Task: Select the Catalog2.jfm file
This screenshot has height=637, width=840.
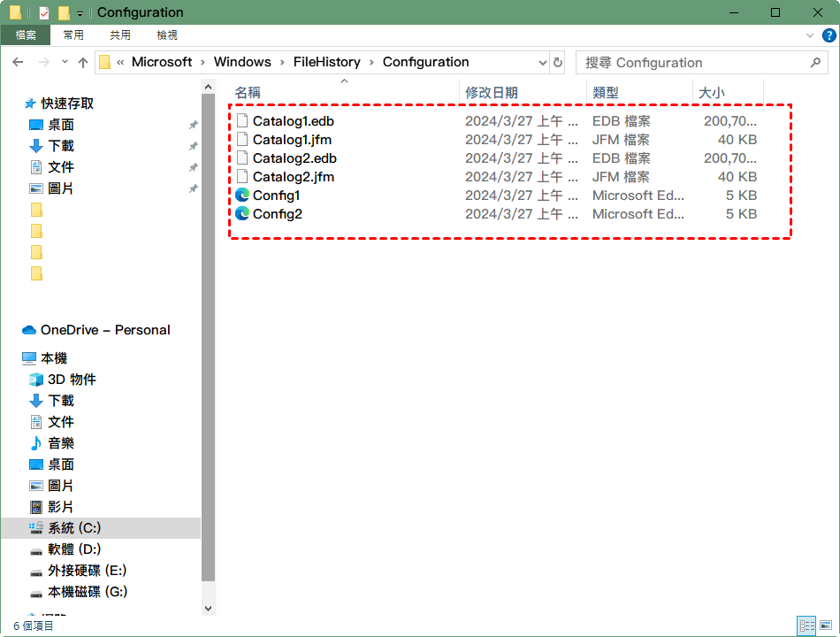Action: pyautogui.click(x=294, y=177)
